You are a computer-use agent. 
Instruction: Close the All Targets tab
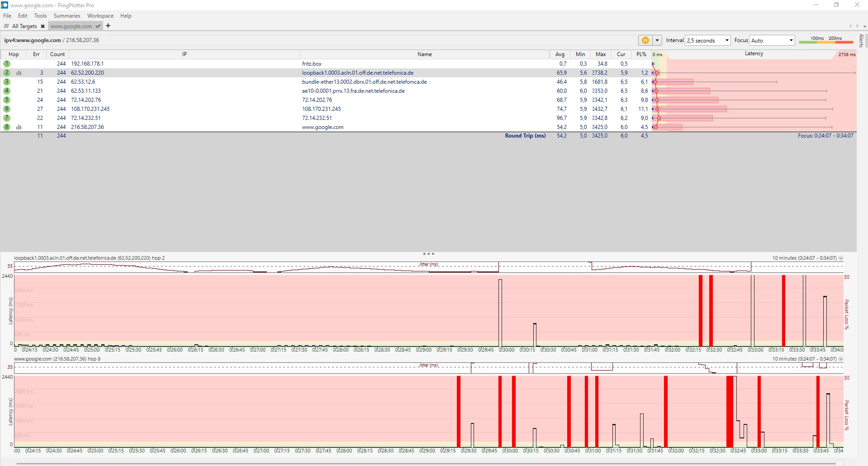point(43,26)
